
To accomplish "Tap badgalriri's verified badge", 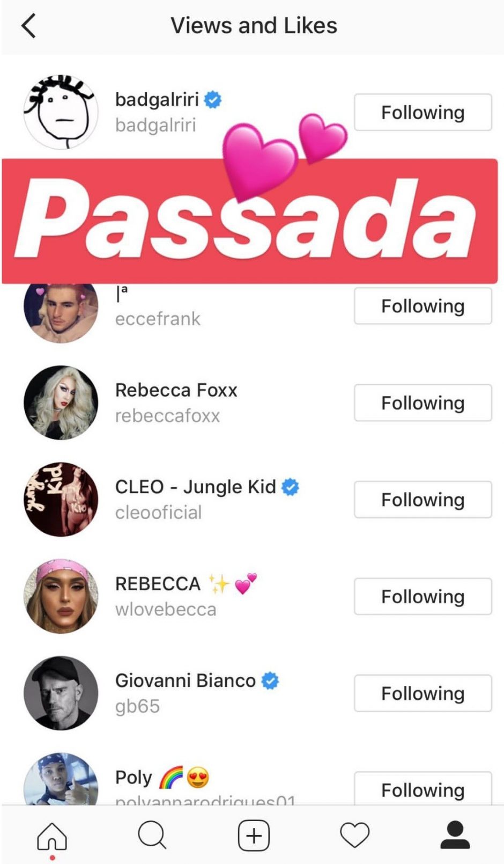I will (213, 100).
